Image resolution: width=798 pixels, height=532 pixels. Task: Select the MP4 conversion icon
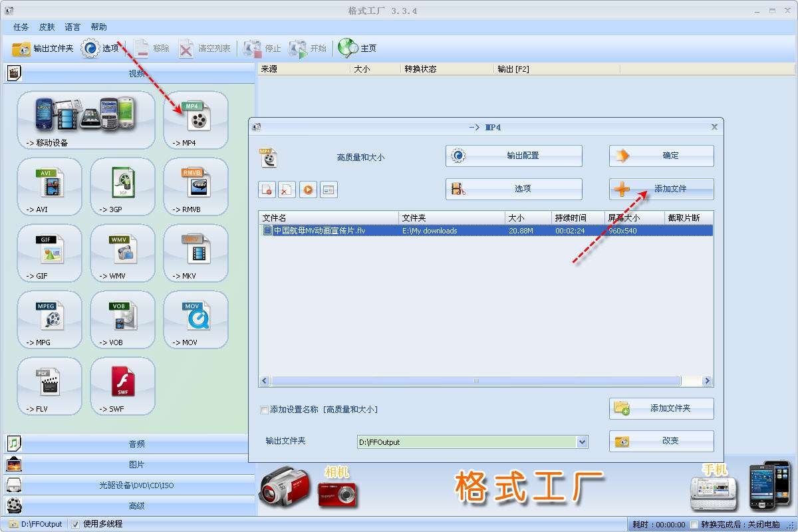pyautogui.click(x=195, y=120)
